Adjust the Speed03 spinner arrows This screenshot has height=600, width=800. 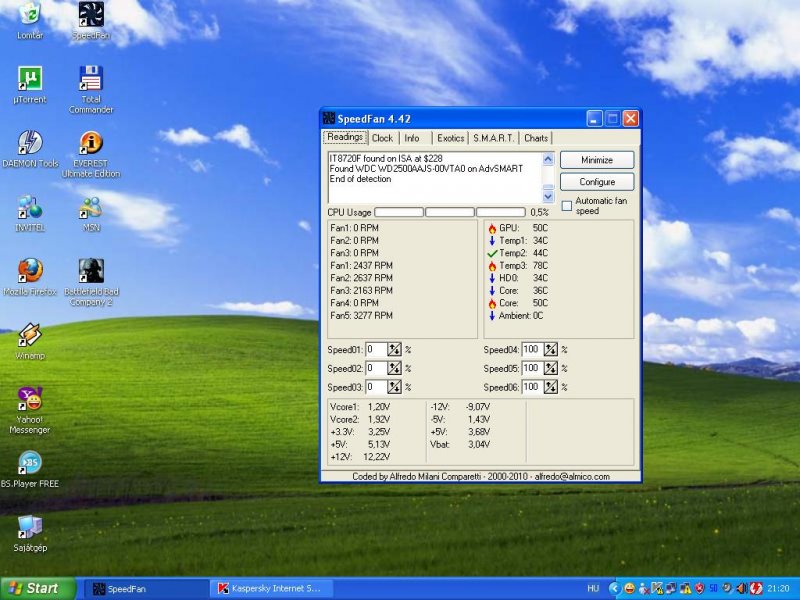point(394,387)
